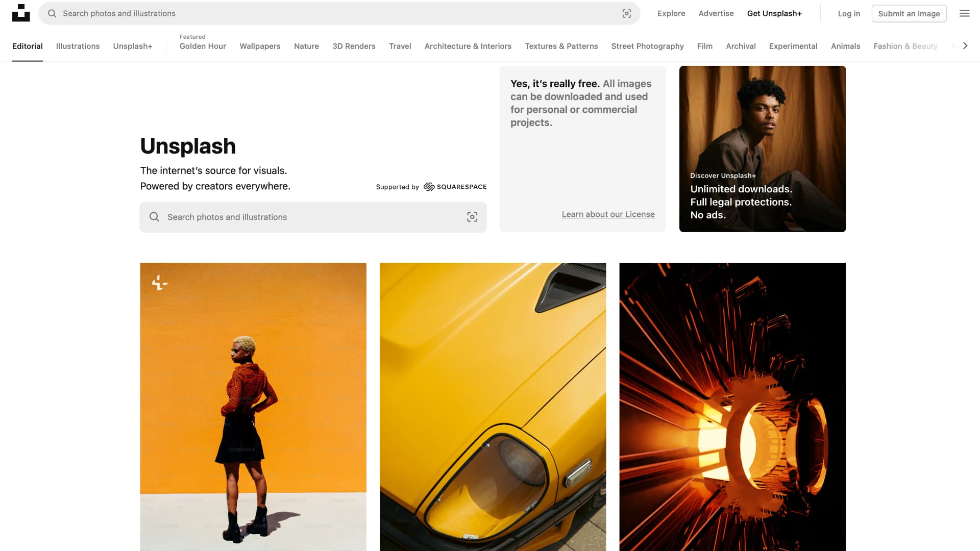
Task: Open visual search in top search bar
Action: [x=627, y=14]
